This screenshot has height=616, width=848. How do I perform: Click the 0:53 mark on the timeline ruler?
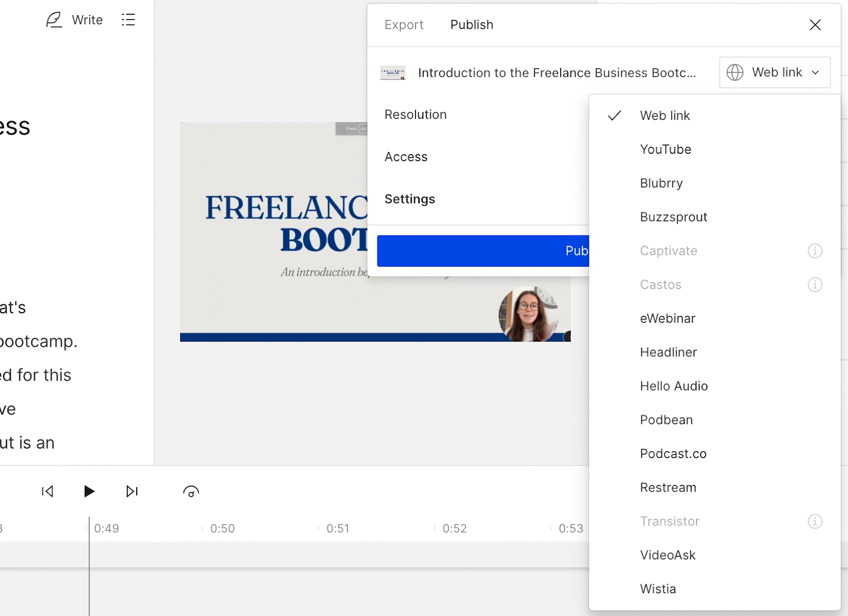(571, 529)
